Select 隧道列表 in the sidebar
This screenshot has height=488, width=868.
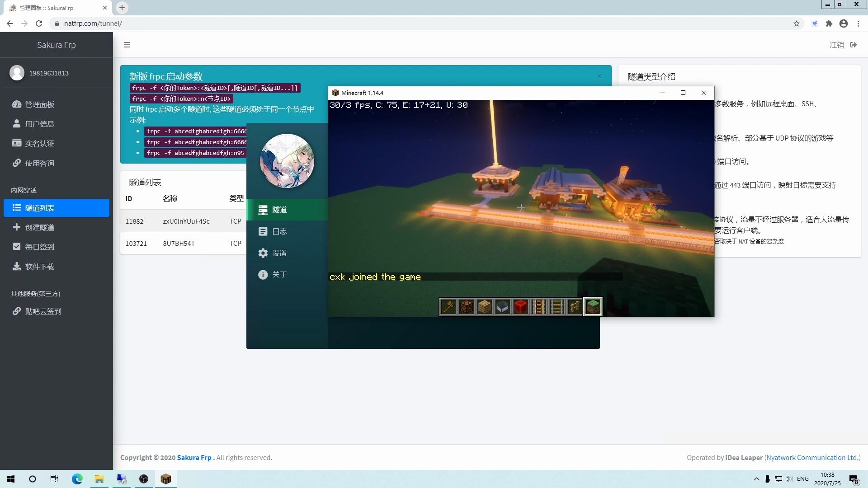click(x=57, y=208)
